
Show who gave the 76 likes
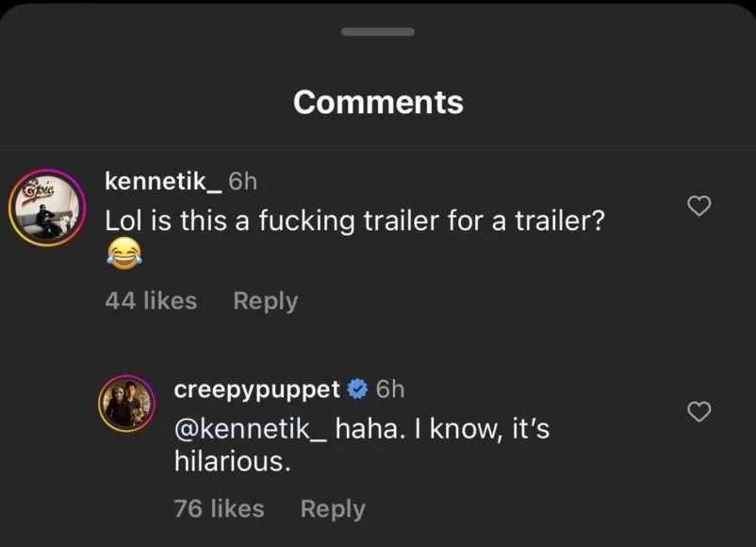(219, 508)
